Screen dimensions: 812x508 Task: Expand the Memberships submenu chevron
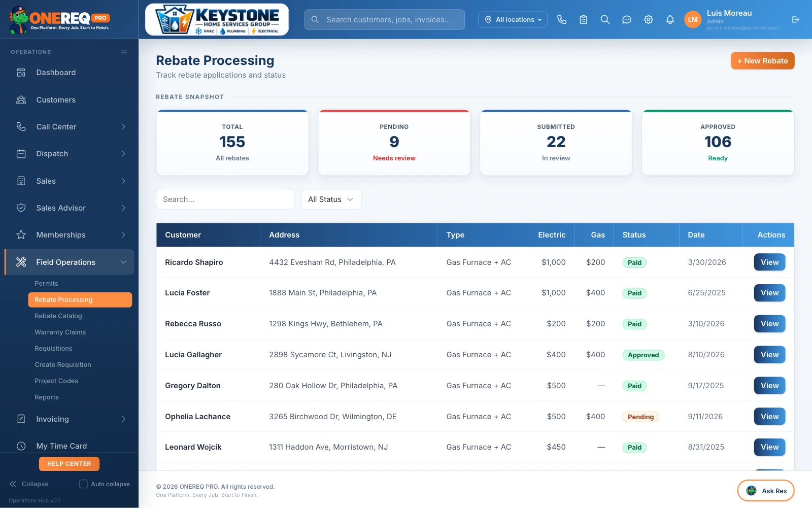click(123, 235)
